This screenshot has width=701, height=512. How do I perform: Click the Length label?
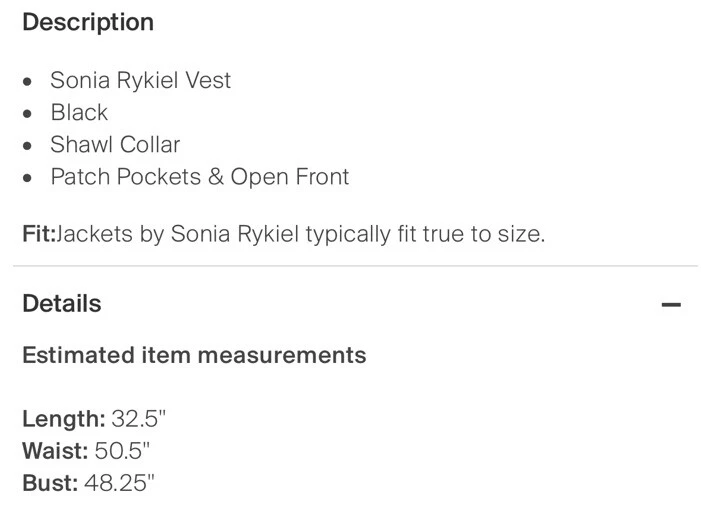[63, 418]
